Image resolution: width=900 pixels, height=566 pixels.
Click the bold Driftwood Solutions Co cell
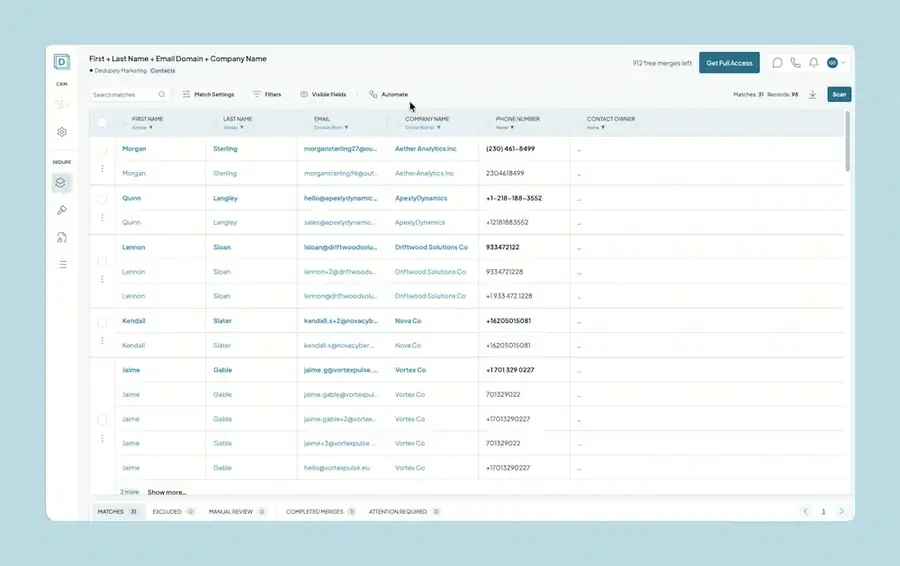pyautogui.click(x=431, y=247)
